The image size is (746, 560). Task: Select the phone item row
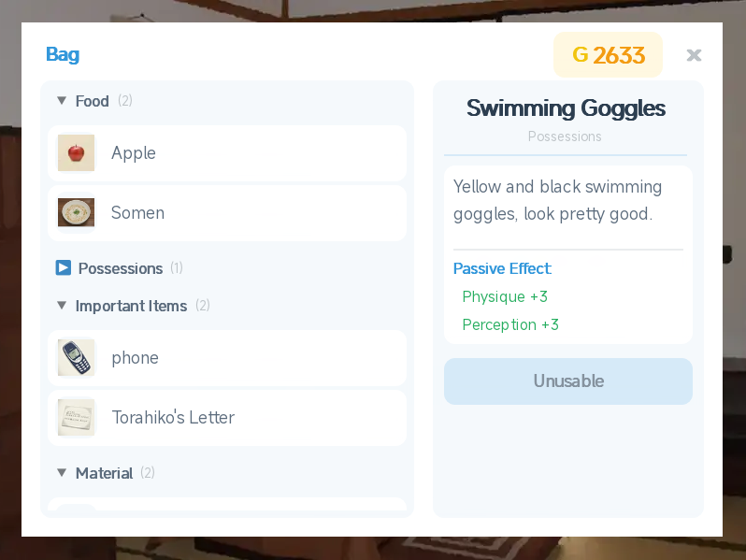point(226,358)
